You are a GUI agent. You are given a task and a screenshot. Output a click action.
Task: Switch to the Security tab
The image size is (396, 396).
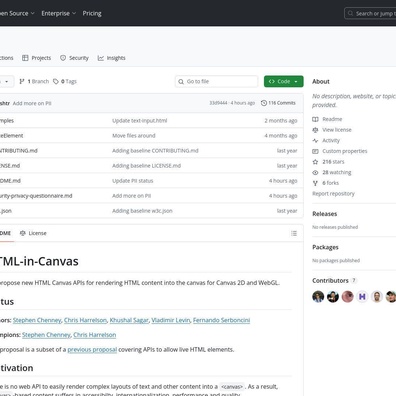[x=74, y=58]
